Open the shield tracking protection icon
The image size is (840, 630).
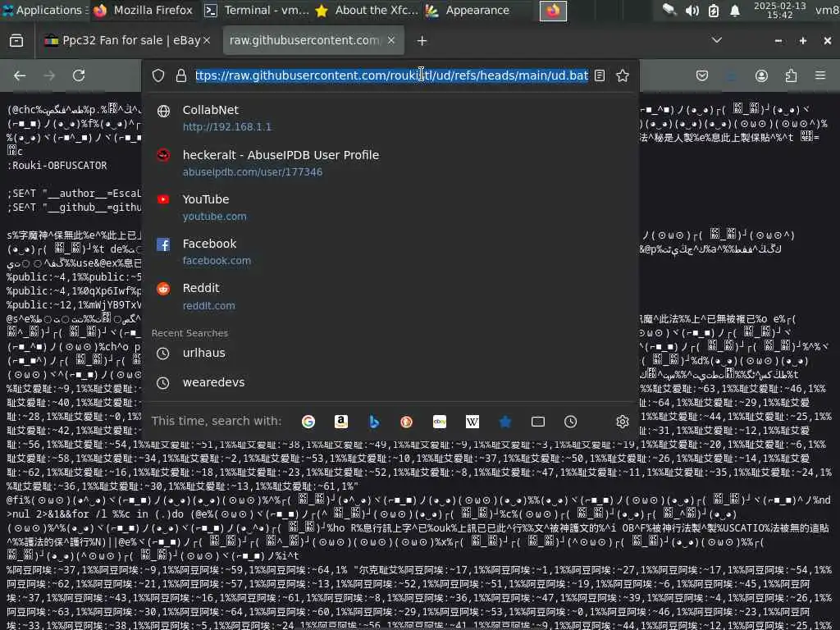(x=158, y=75)
